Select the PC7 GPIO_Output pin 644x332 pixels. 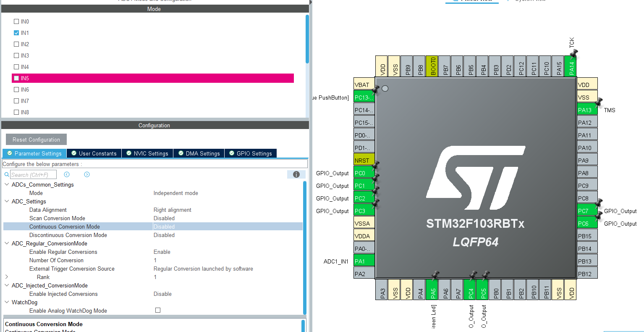pos(586,211)
